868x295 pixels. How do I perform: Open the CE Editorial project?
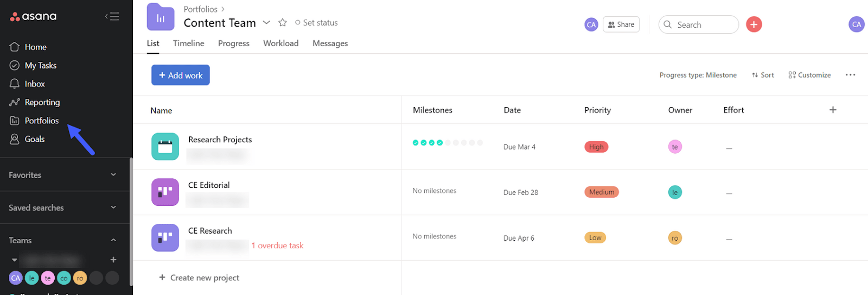(209, 185)
